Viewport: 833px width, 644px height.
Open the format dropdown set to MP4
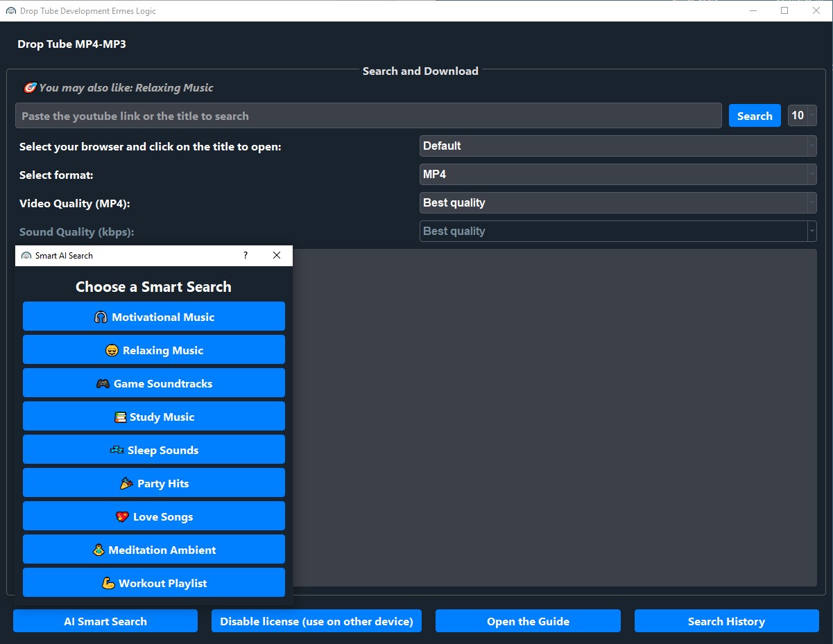coord(617,175)
